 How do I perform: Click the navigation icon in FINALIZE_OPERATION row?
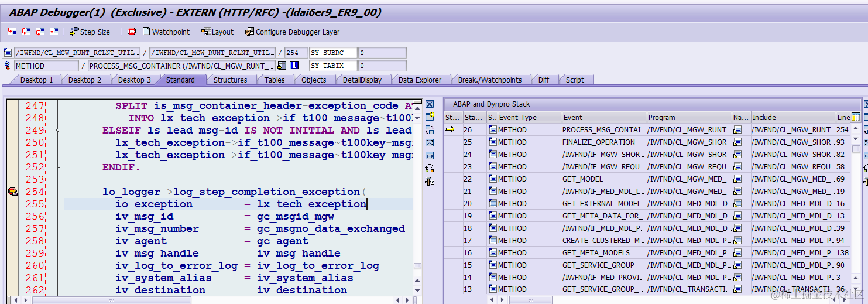(737, 142)
